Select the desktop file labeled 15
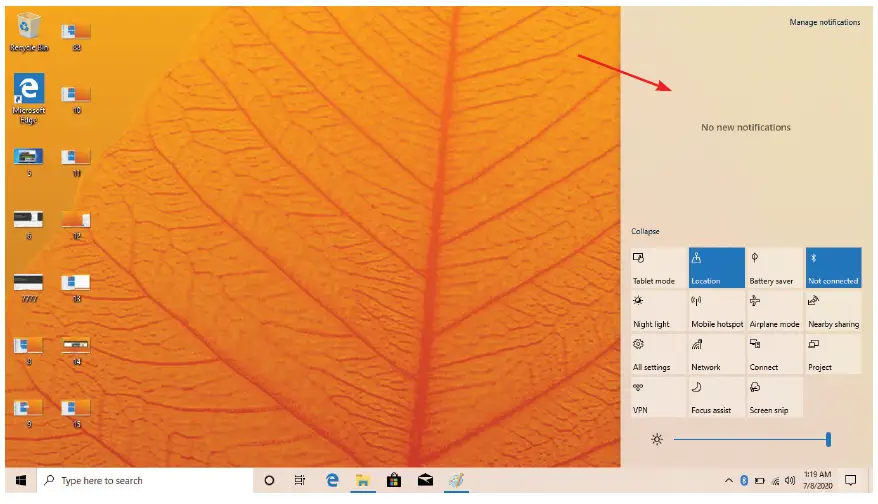Viewport: 878px width, 504px height. (76, 414)
